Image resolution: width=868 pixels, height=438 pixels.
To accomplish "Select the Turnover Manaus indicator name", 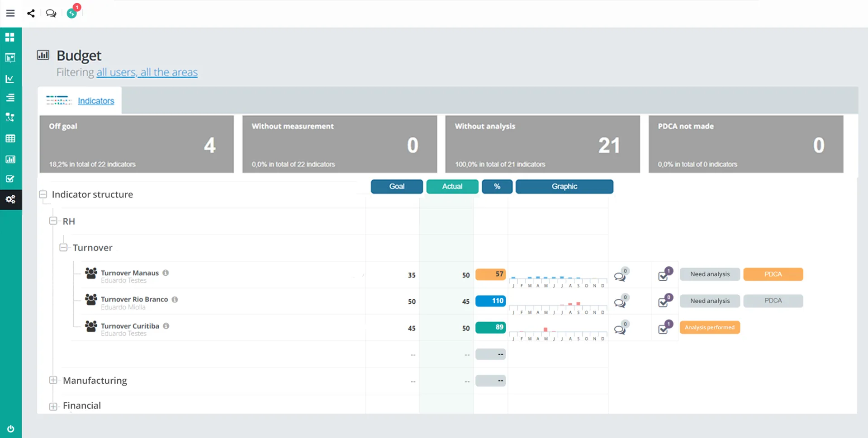I will tap(130, 273).
